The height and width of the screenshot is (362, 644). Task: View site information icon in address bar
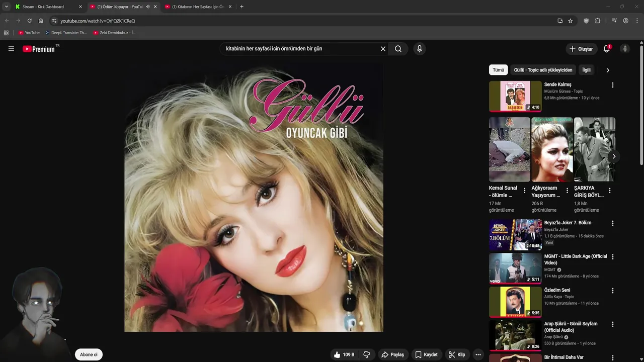[54, 21]
